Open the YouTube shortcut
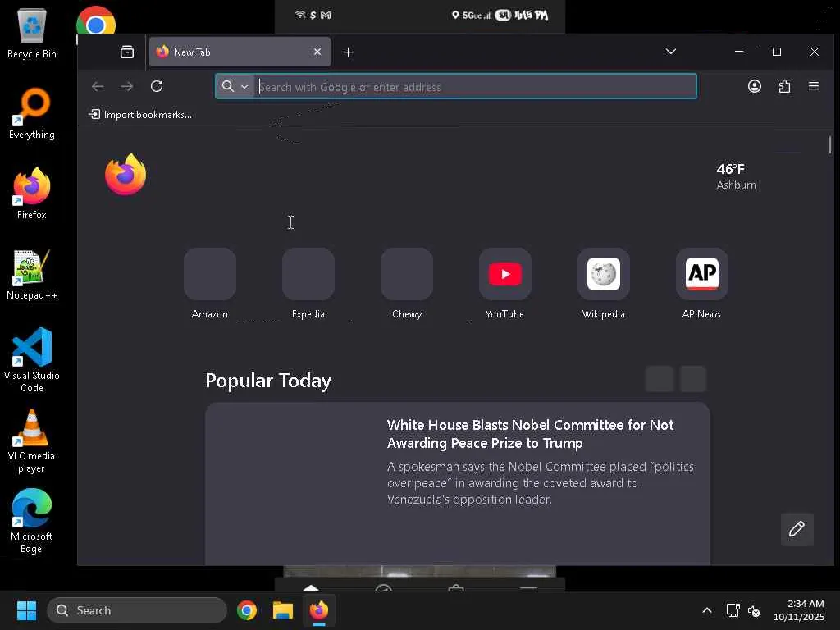840x630 pixels. pyautogui.click(x=504, y=283)
